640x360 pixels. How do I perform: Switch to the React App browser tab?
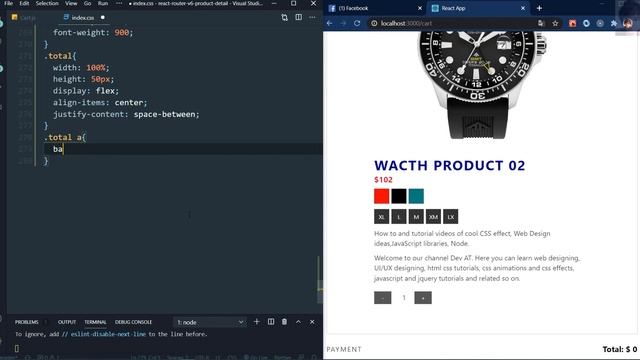click(478, 8)
